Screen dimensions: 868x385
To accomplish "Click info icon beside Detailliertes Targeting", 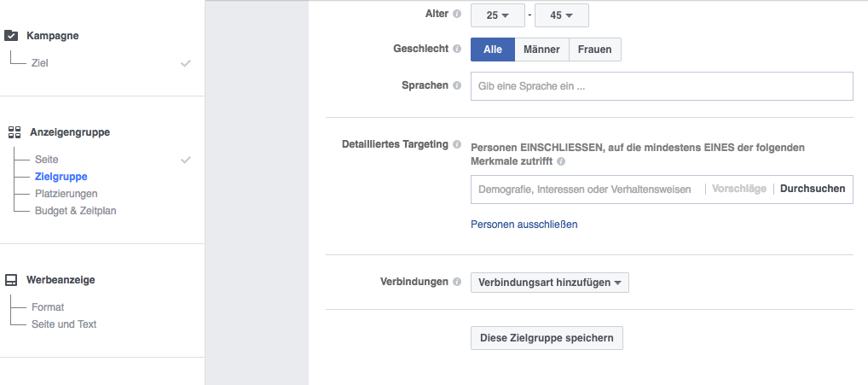I will pyautogui.click(x=457, y=144).
